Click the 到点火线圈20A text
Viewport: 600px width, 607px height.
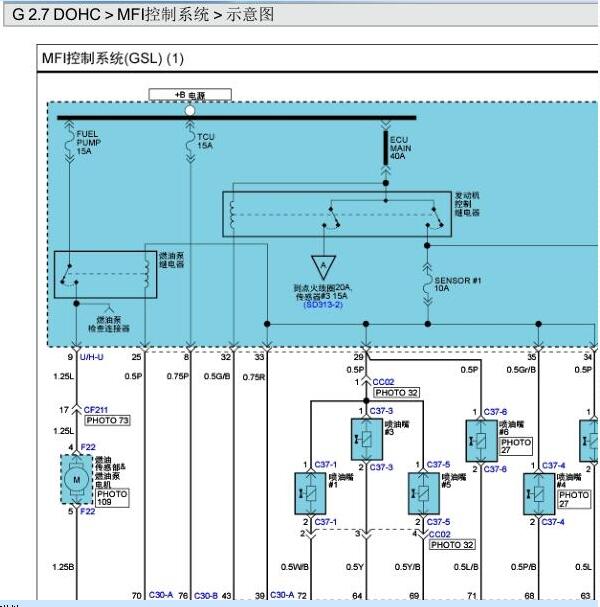click(x=322, y=288)
